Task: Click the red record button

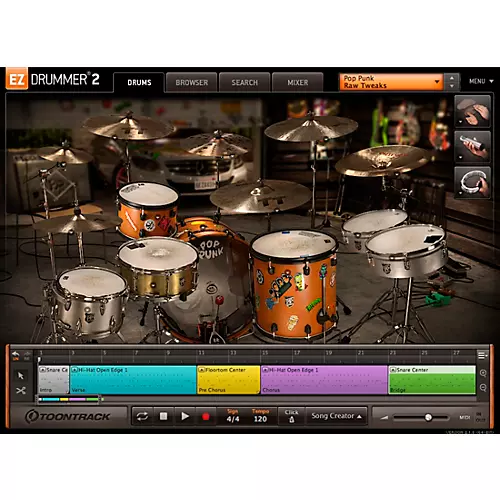Action: click(x=206, y=416)
